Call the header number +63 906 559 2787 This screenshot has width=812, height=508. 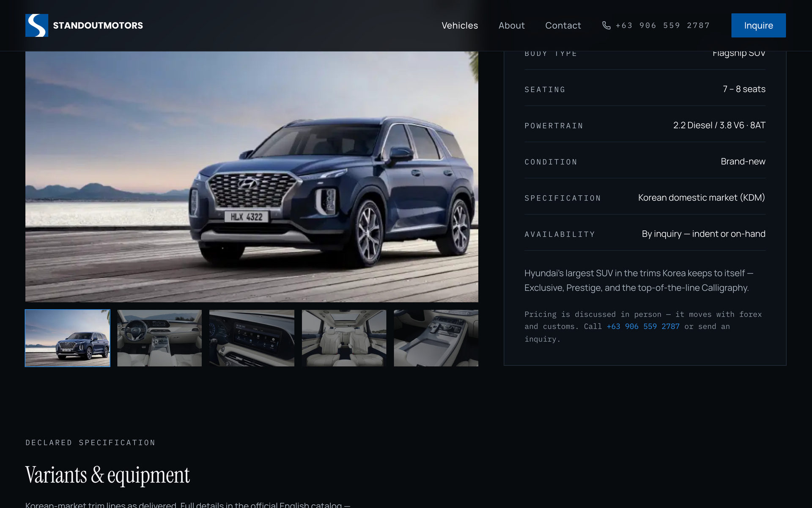(662, 25)
